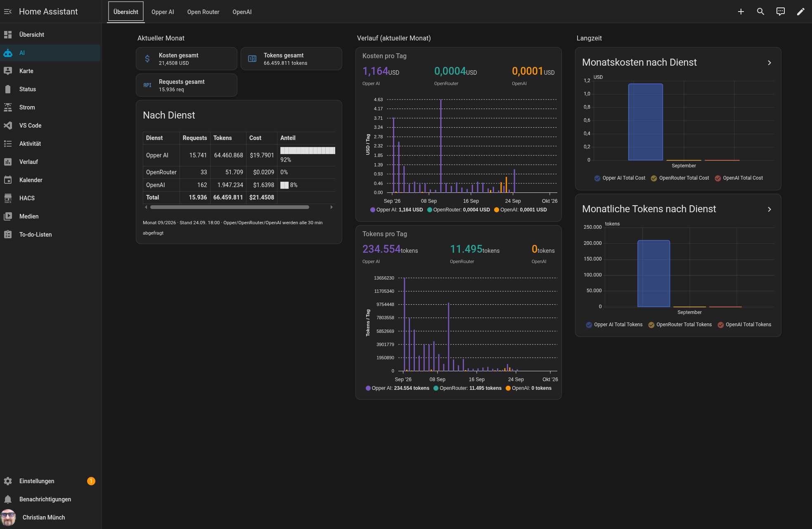
Task: Toggle Opper AI series in Kosten chart legend
Action: click(397, 210)
